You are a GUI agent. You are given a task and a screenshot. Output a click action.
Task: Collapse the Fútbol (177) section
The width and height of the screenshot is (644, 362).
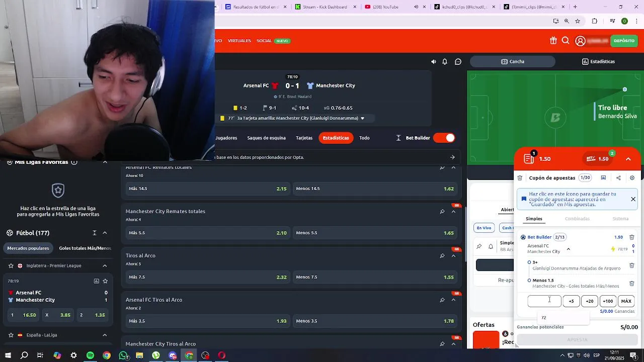(105, 233)
